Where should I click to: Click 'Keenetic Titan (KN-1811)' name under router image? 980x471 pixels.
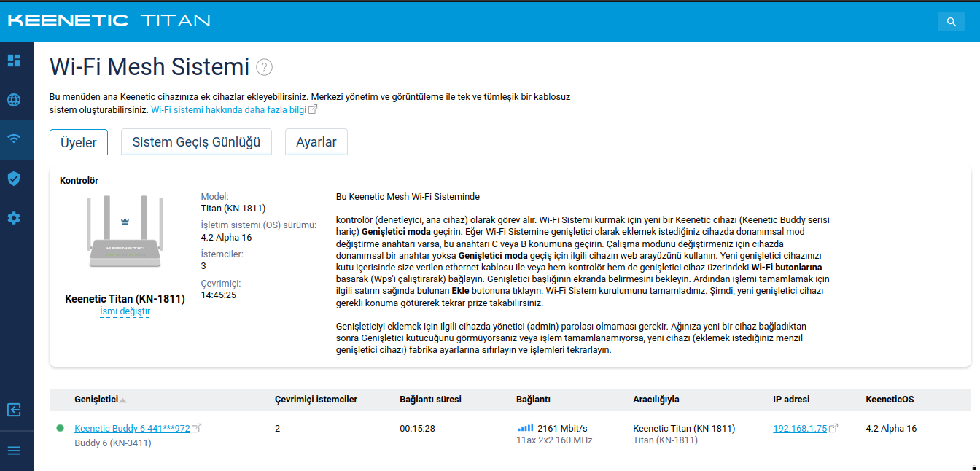tap(125, 299)
